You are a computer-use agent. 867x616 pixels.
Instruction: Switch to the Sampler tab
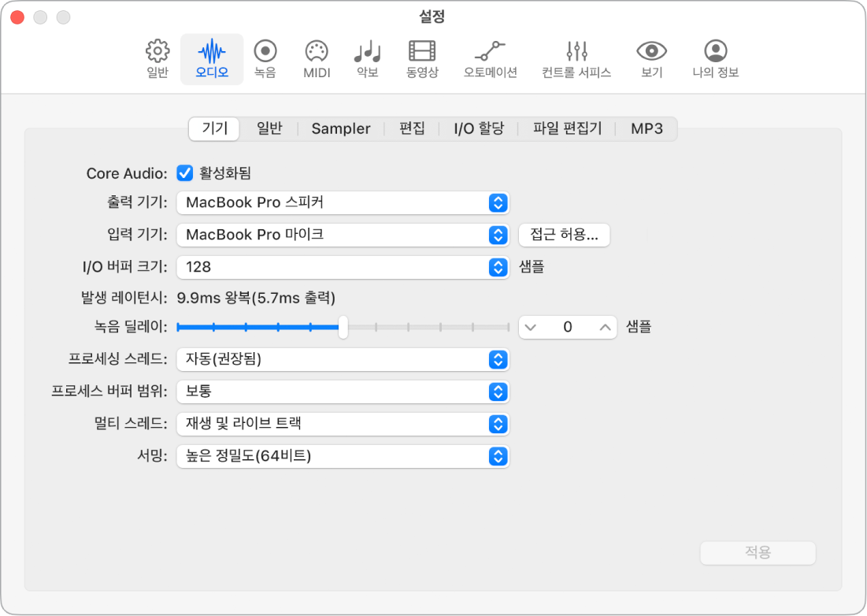pos(341,128)
